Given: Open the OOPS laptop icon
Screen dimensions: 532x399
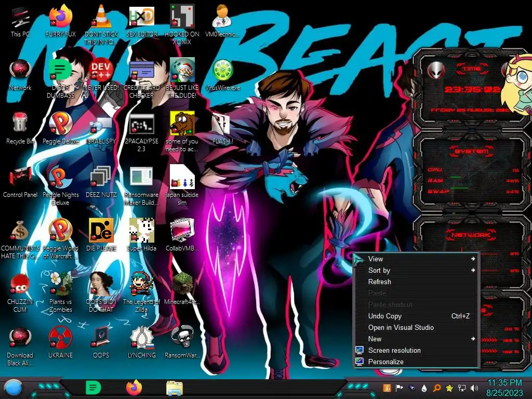Looking at the screenshot, I should (x=101, y=338).
